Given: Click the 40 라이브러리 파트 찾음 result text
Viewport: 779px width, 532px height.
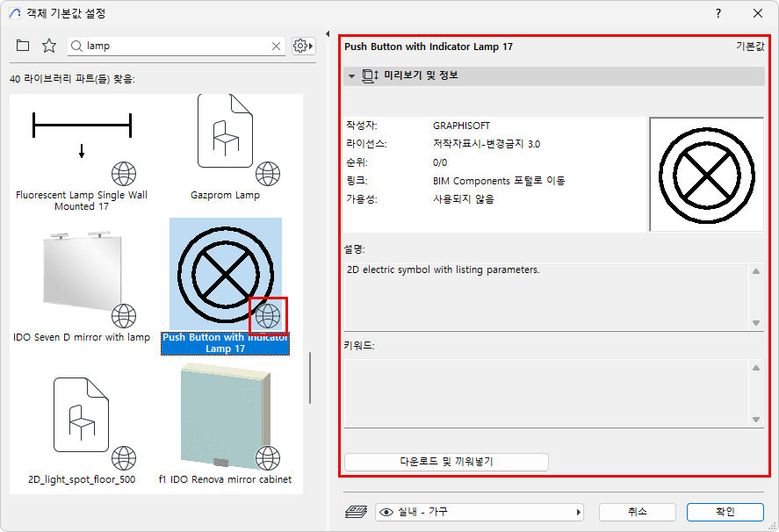Looking at the screenshot, I should click(72, 79).
